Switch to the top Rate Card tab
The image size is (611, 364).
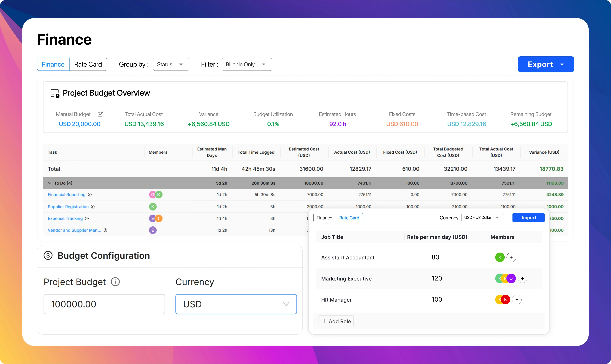tap(88, 64)
